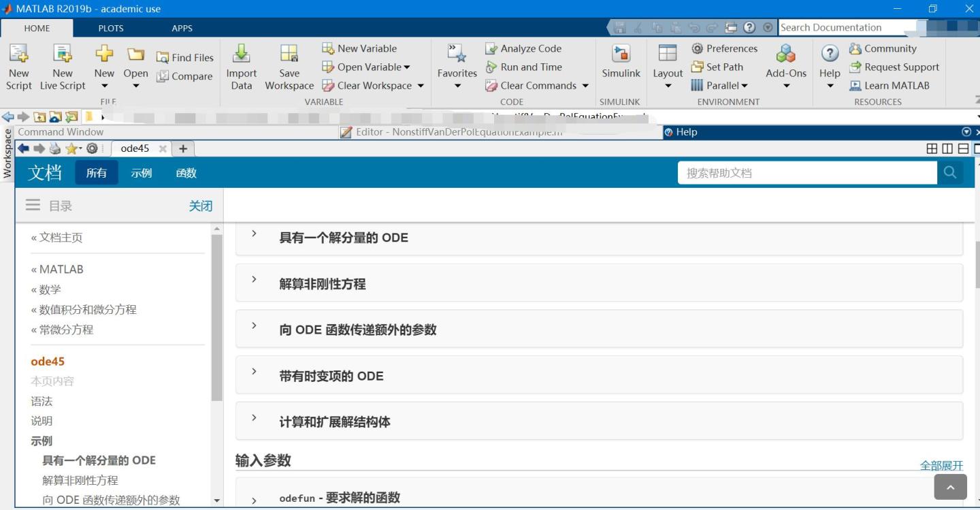
Task: Launch Simulink
Action: pos(621,63)
